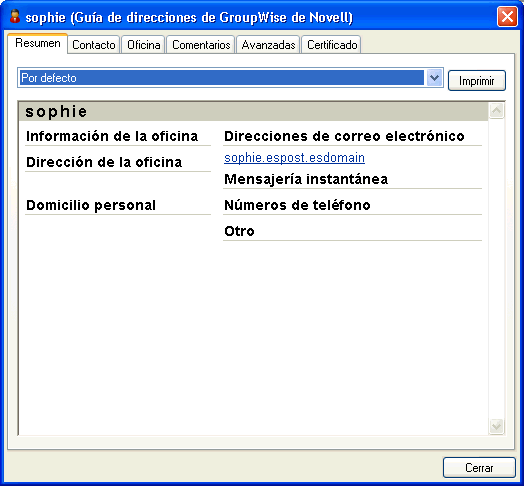The image size is (524, 486).
Task: Click the Imprimir button
Action: click(477, 81)
